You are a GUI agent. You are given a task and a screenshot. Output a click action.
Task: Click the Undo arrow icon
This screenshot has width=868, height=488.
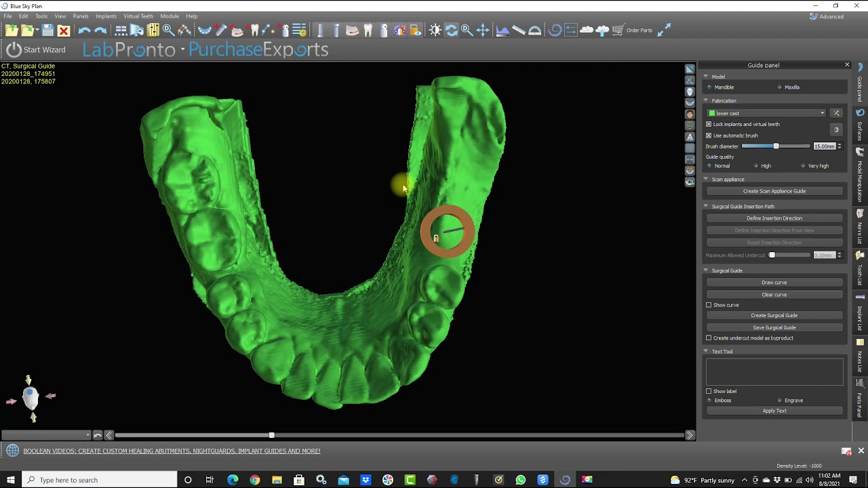(x=84, y=30)
